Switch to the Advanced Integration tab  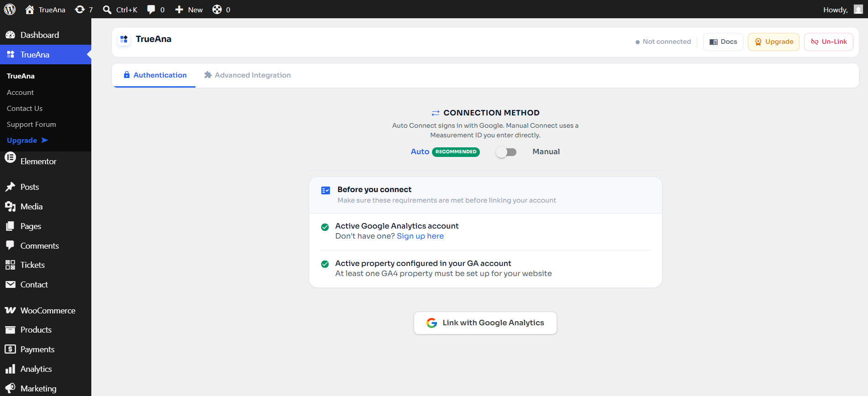247,75
